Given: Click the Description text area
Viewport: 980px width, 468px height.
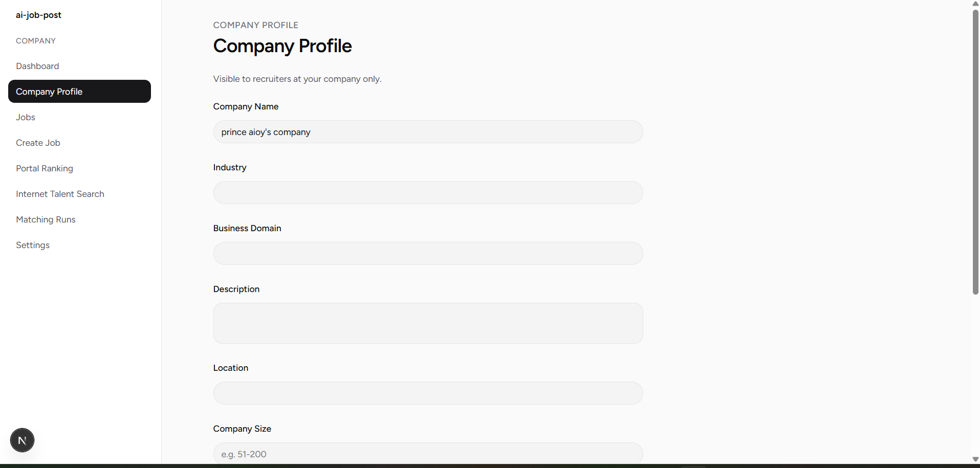Looking at the screenshot, I should coord(428,323).
